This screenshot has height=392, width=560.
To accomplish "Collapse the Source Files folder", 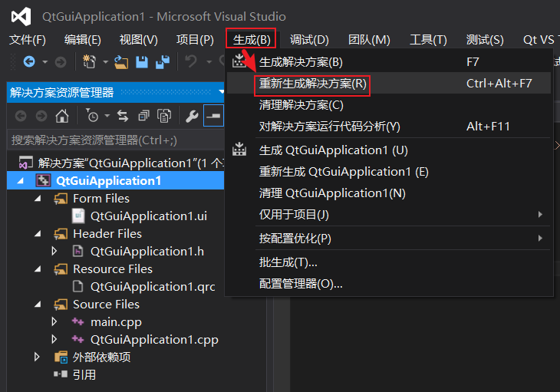I will [x=38, y=305].
